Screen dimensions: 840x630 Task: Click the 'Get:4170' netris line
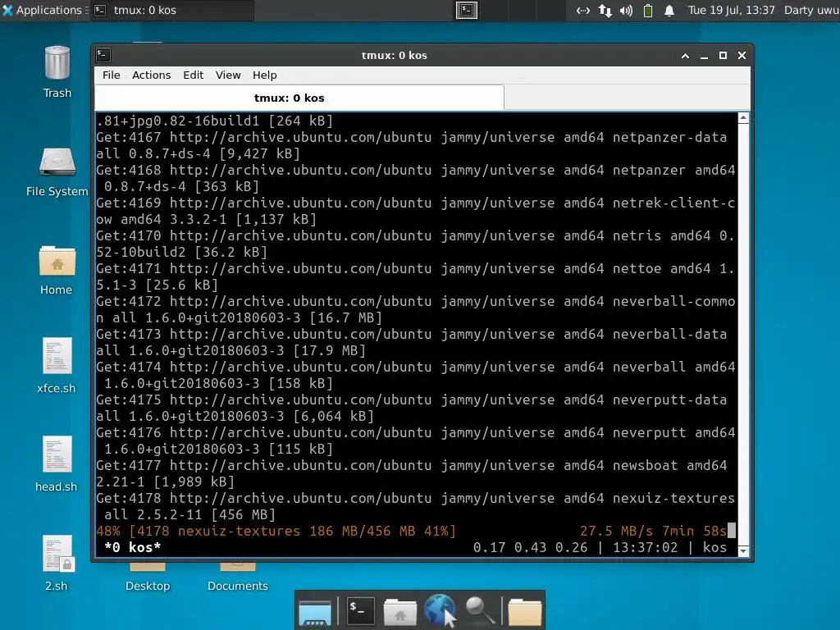coord(416,244)
